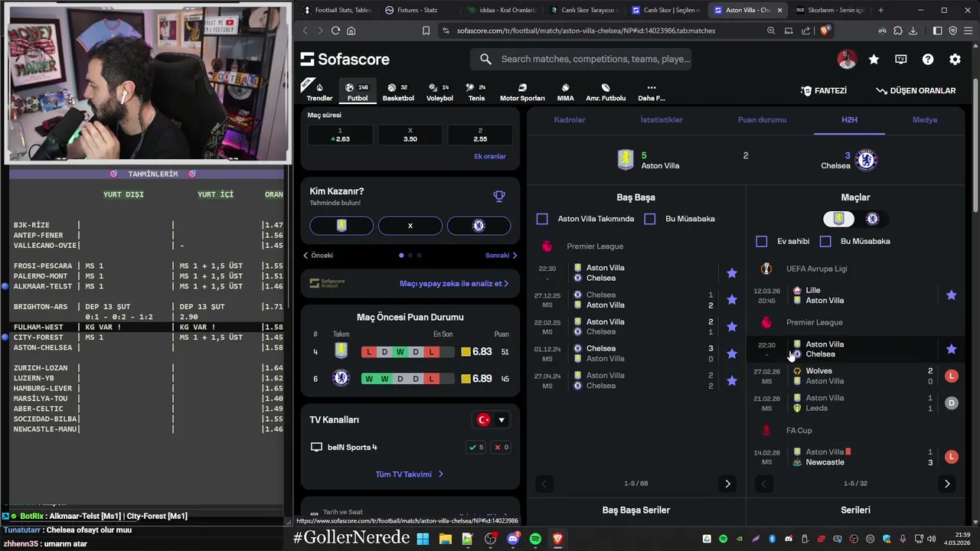Switch to Kadrolar tab
This screenshot has width=980, height=551.
point(570,119)
